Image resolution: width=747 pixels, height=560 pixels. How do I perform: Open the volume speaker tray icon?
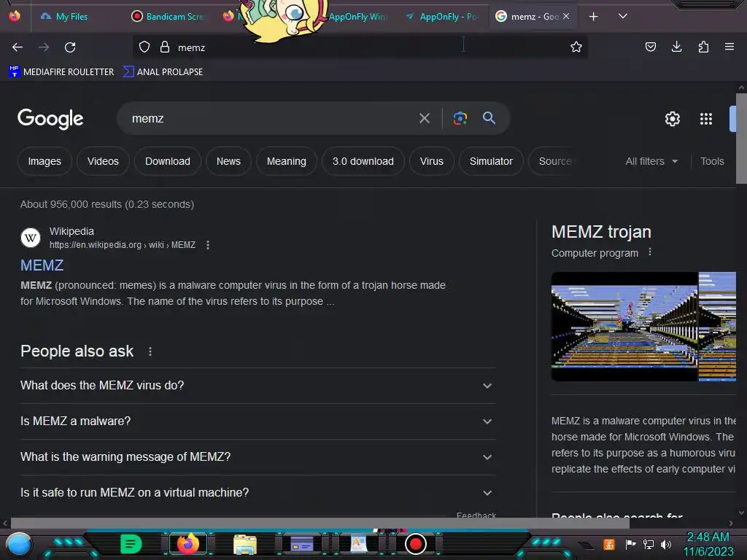click(x=665, y=544)
